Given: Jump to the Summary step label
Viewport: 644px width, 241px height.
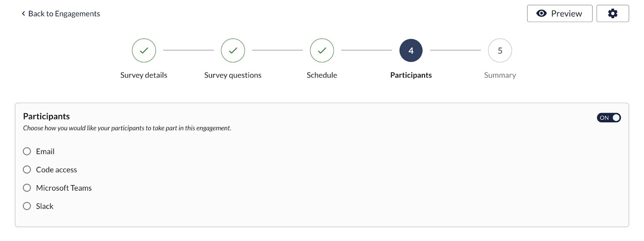Looking at the screenshot, I should pos(500,75).
